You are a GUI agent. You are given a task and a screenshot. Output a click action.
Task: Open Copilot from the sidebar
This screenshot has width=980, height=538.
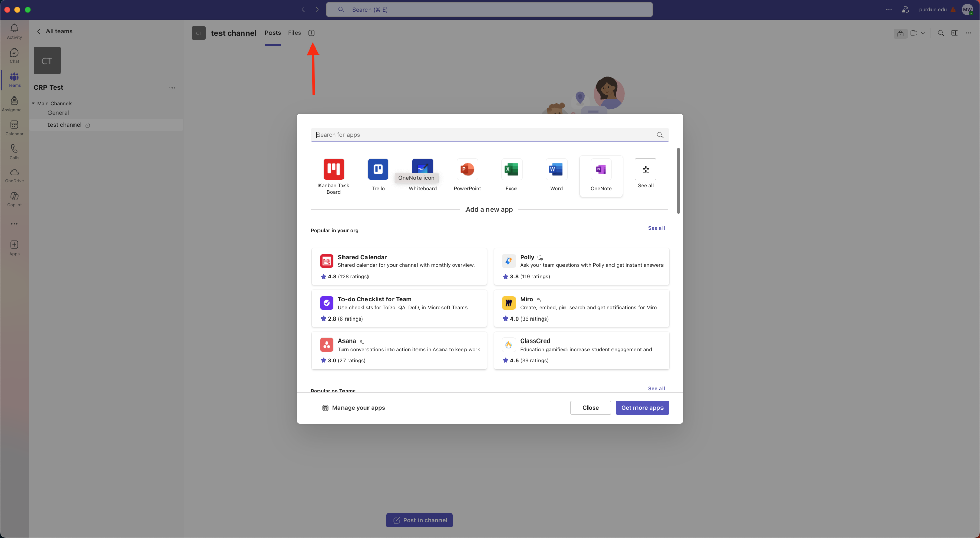tap(14, 199)
